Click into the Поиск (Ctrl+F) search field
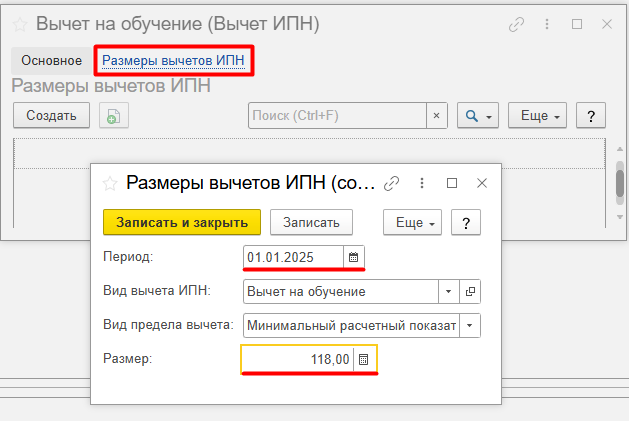Screen dimensions: 629x421 click(x=336, y=116)
